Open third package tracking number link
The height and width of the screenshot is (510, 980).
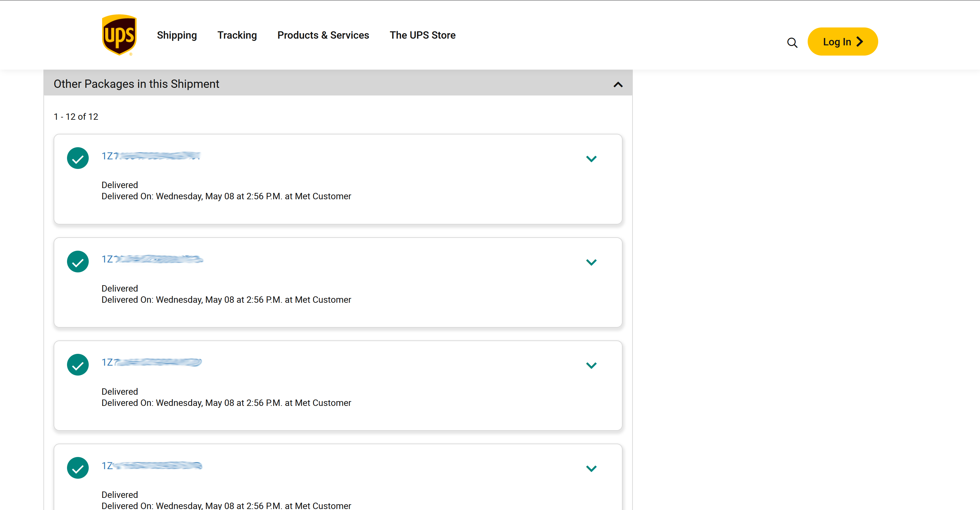(151, 362)
